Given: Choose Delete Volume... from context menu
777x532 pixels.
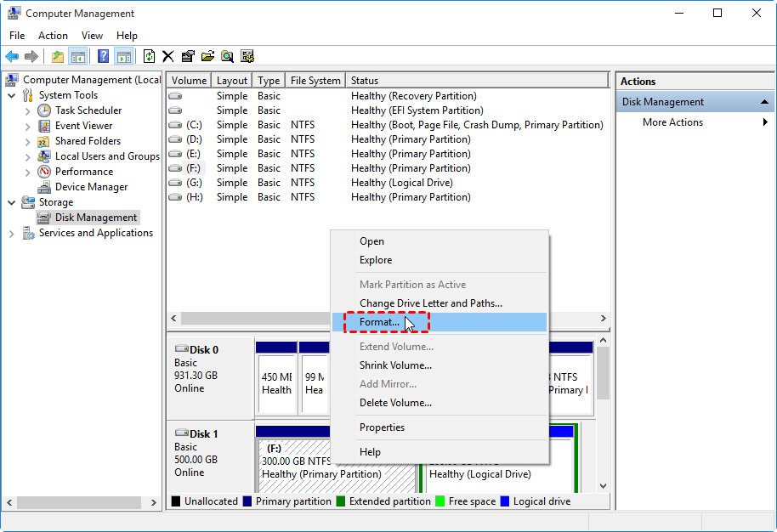Looking at the screenshot, I should tap(439, 403).
